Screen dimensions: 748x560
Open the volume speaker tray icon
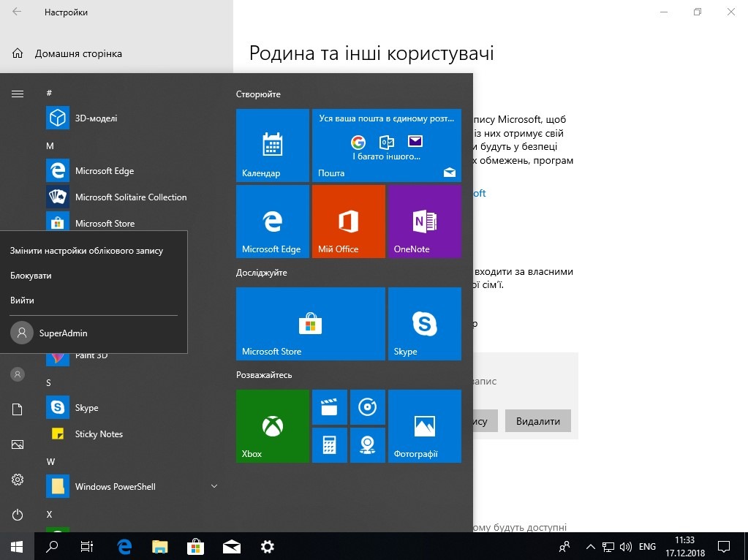(x=625, y=547)
